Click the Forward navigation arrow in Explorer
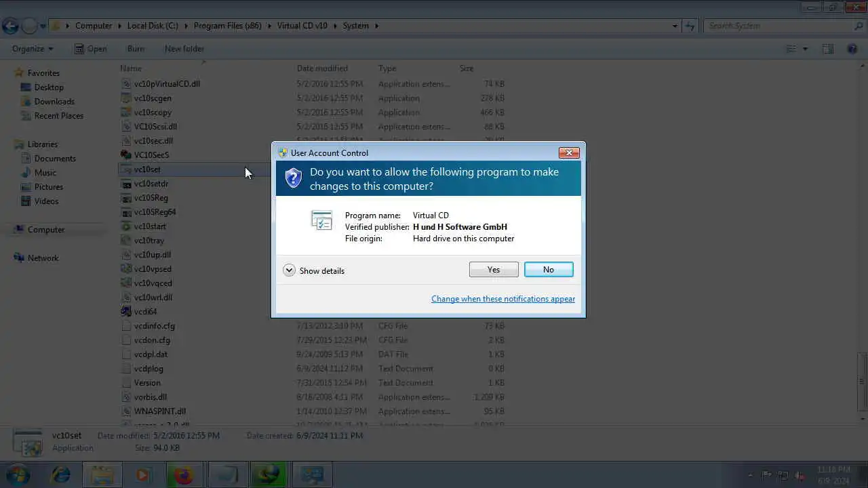 pos(29,26)
